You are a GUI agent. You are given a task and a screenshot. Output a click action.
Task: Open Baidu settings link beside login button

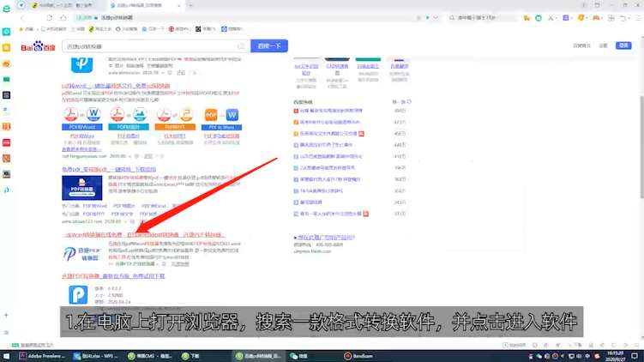point(604,45)
